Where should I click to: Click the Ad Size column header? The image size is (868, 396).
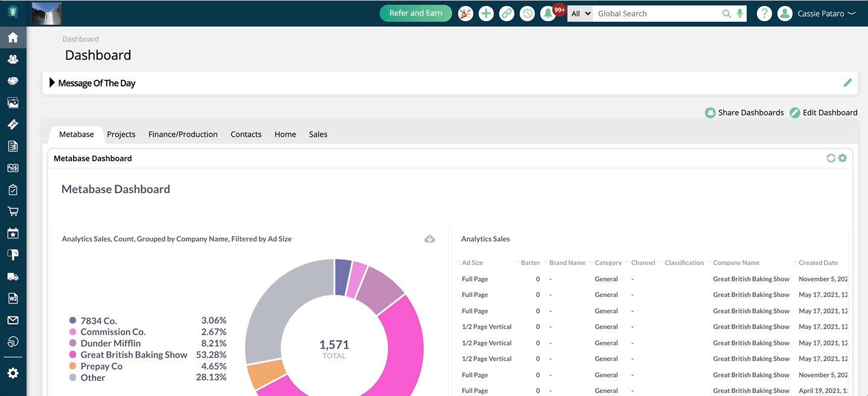pyautogui.click(x=473, y=263)
